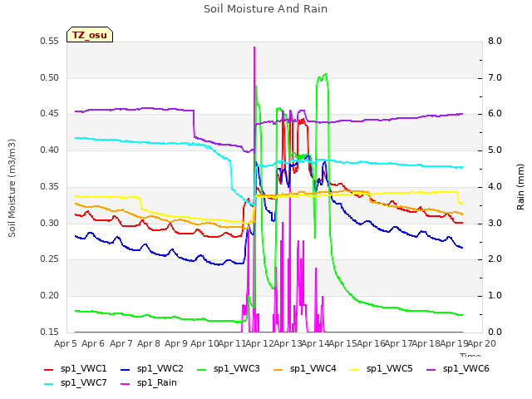
Task: Click the 3.0 rain axis tick value
Action: click(x=495, y=224)
